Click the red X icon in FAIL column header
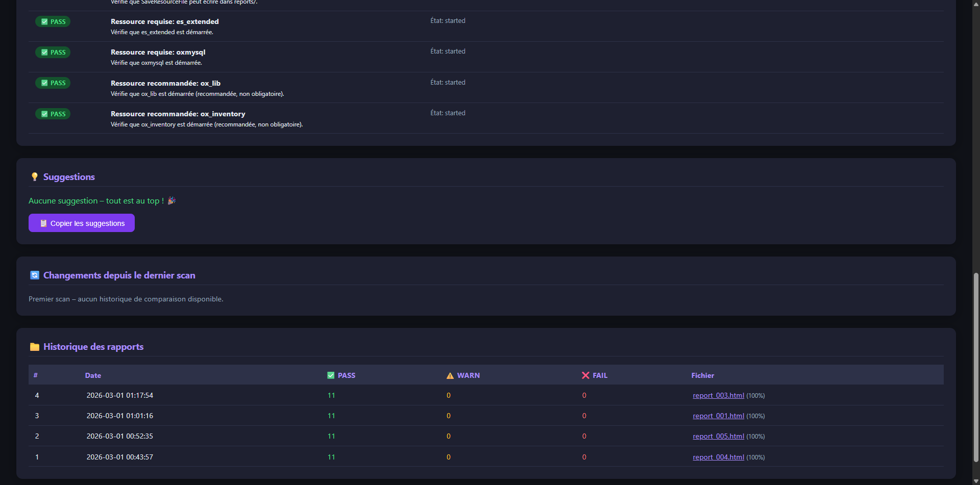980x485 pixels. 586,375
